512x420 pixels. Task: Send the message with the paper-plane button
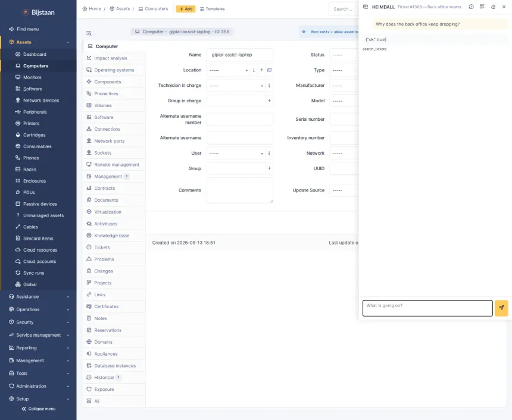tap(501, 308)
